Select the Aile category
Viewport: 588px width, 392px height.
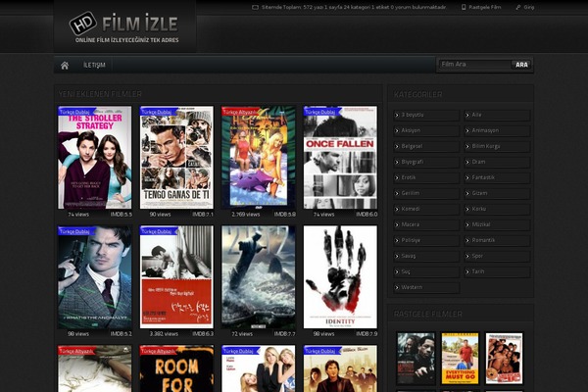[497, 116]
